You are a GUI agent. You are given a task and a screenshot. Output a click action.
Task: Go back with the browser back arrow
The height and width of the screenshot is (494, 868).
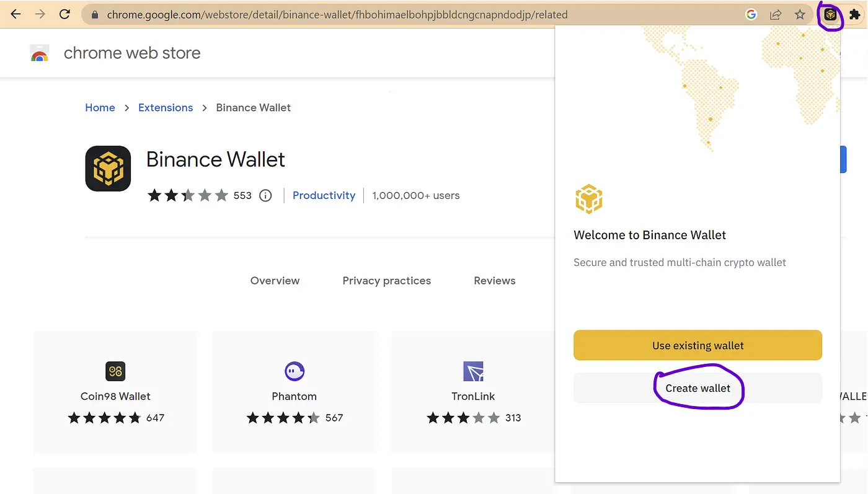pos(16,14)
